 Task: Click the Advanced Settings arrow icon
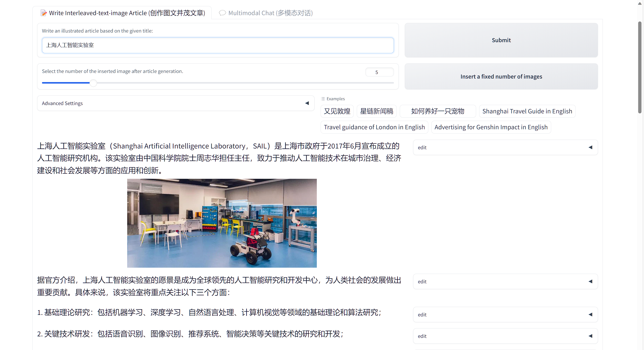307,103
